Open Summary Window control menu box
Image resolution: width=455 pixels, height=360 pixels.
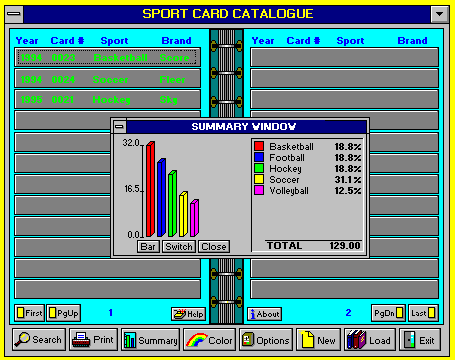coord(120,127)
